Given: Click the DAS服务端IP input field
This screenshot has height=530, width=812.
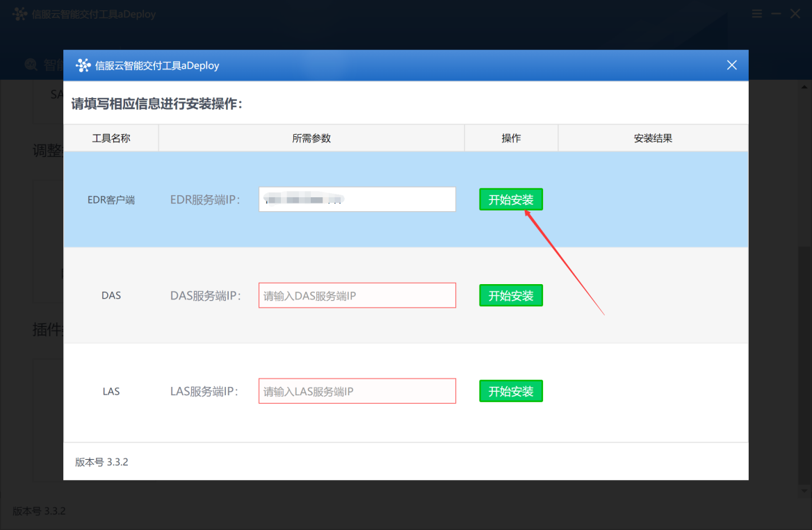Looking at the screenshot, I should click(357, 295).
